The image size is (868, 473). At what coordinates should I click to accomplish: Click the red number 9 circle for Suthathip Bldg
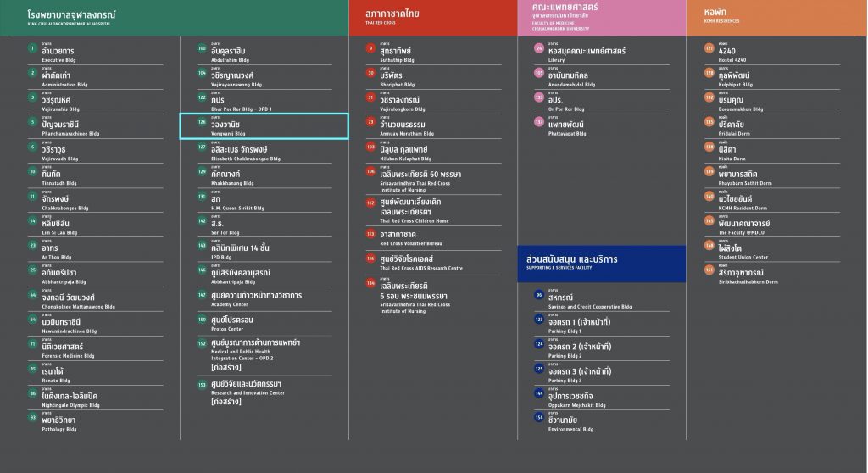coord(371,48)
